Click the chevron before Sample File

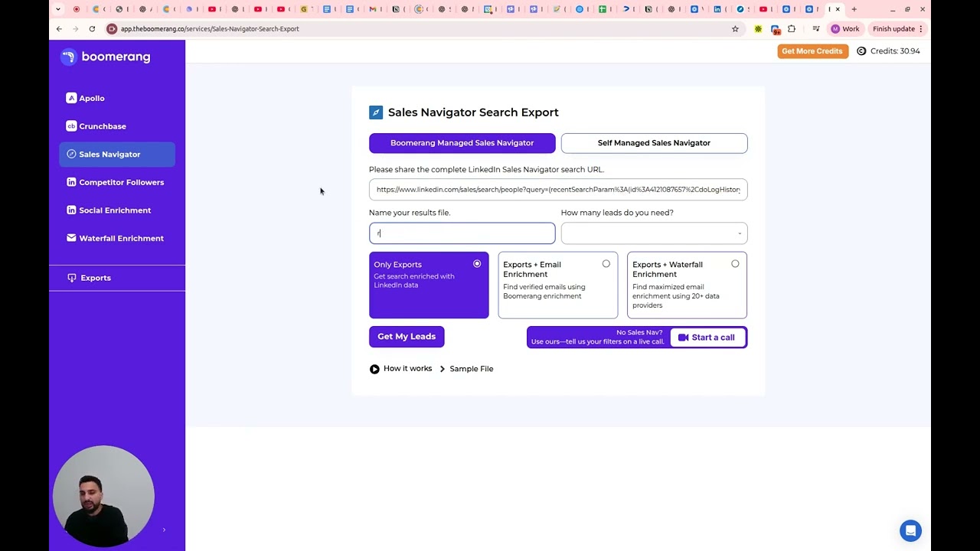coord(442,369)
